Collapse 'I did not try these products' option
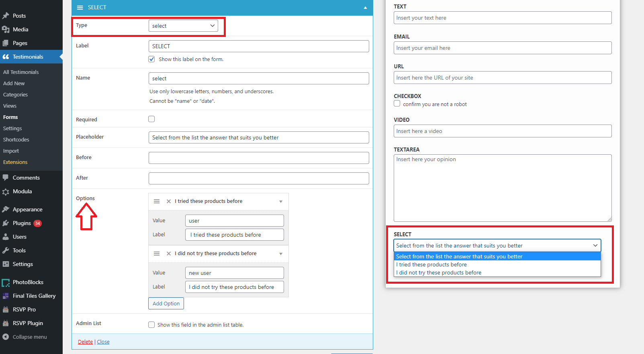This screenshot has height=354, width=644. 281,254
